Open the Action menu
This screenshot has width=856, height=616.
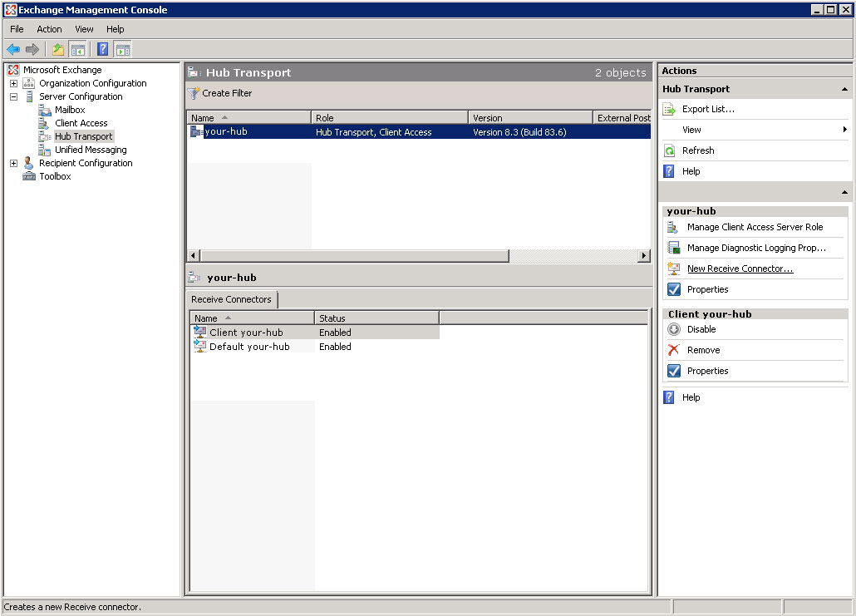49,29
